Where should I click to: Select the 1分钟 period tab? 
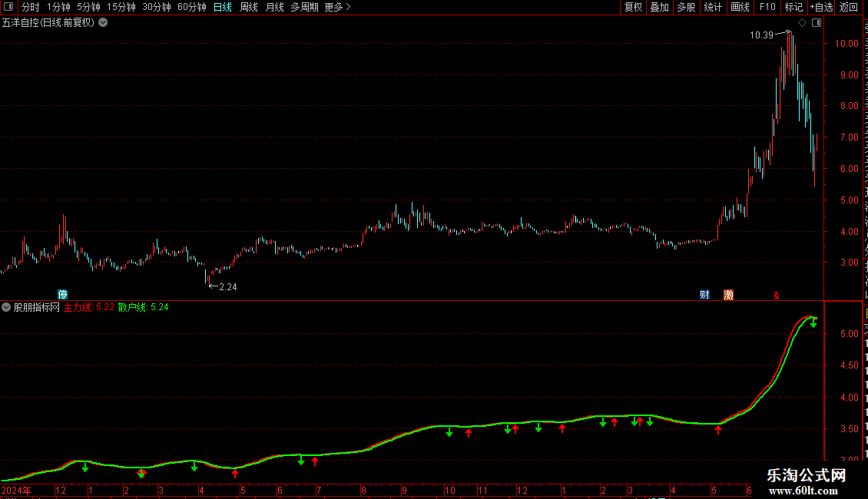tap(58, 7)
